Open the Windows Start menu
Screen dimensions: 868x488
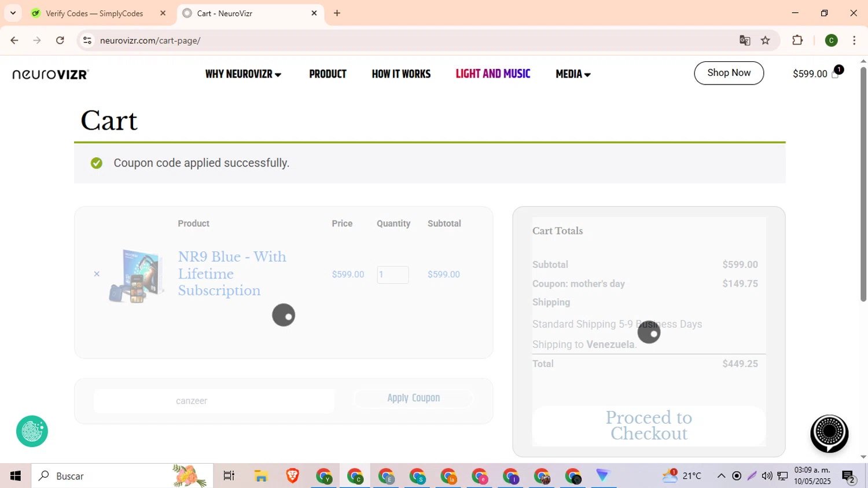pyautogui.click(x=16, y=476)
